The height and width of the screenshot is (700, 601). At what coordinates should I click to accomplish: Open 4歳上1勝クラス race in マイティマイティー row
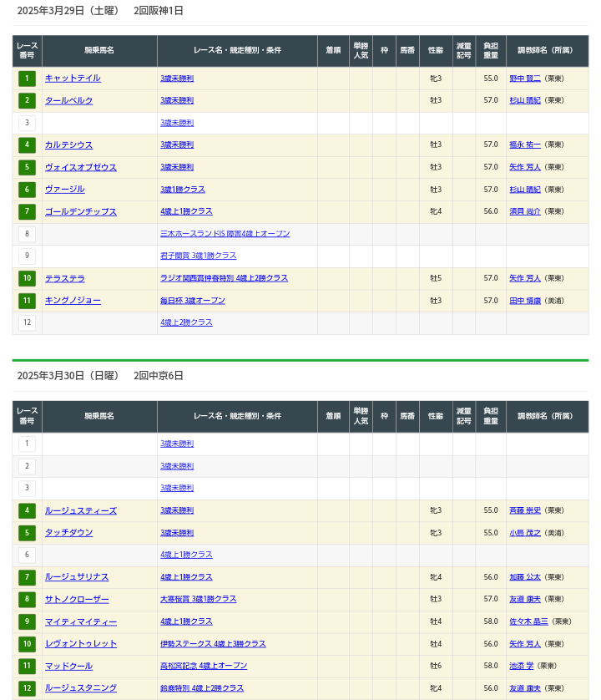(186, 621)
